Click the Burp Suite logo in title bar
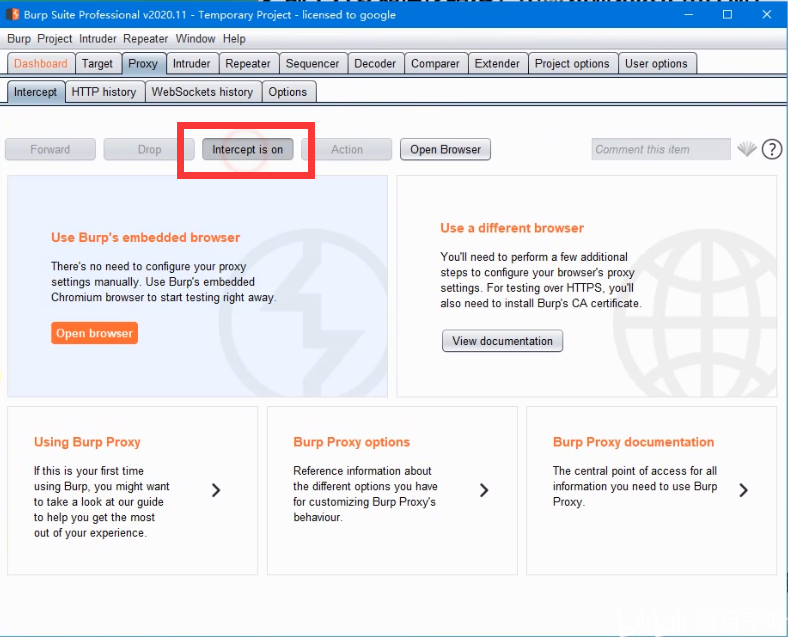 12,15
